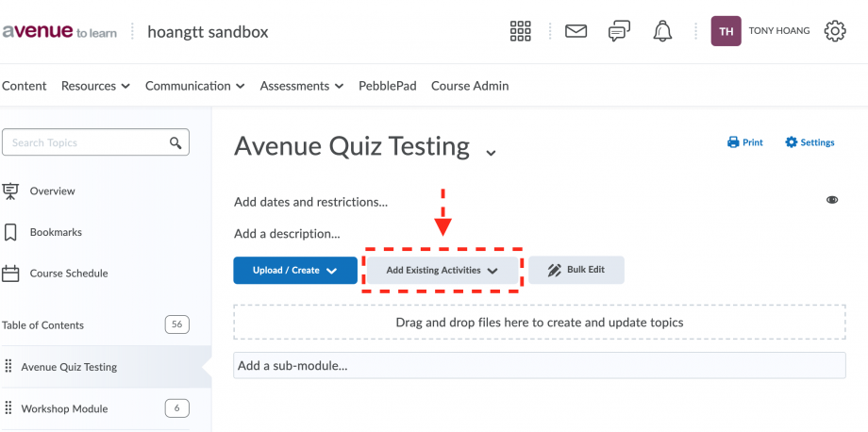Click the Bulk Edit button
The height and width of the screenshot is (432, 868).
pos(576,270)
